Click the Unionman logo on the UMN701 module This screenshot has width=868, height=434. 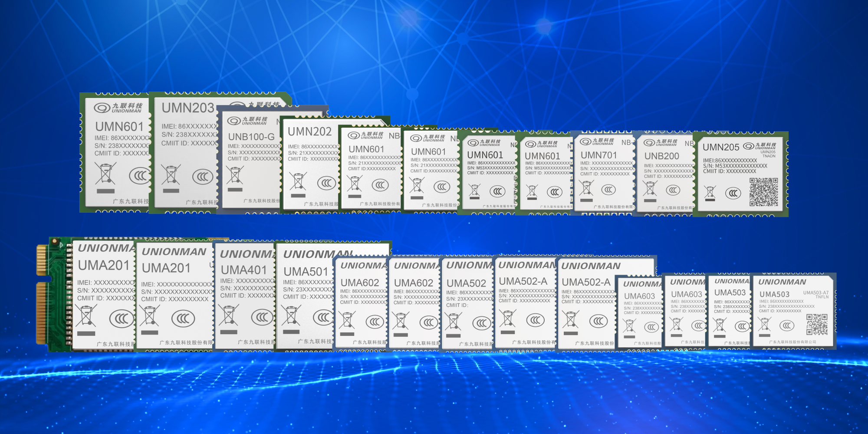click(x=597, y=141)
